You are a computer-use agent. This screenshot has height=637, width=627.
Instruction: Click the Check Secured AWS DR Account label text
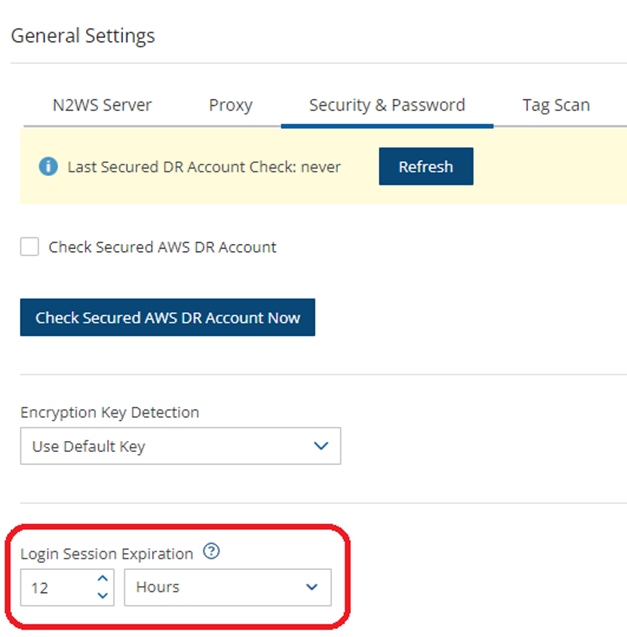pyautogui.click(x=162, y=247)
